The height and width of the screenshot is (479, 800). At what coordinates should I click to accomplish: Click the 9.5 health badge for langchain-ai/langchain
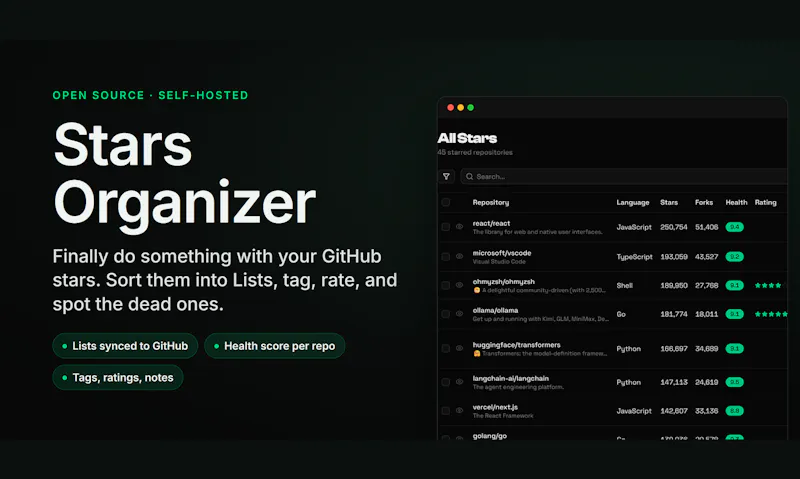(x=735, y=382)
